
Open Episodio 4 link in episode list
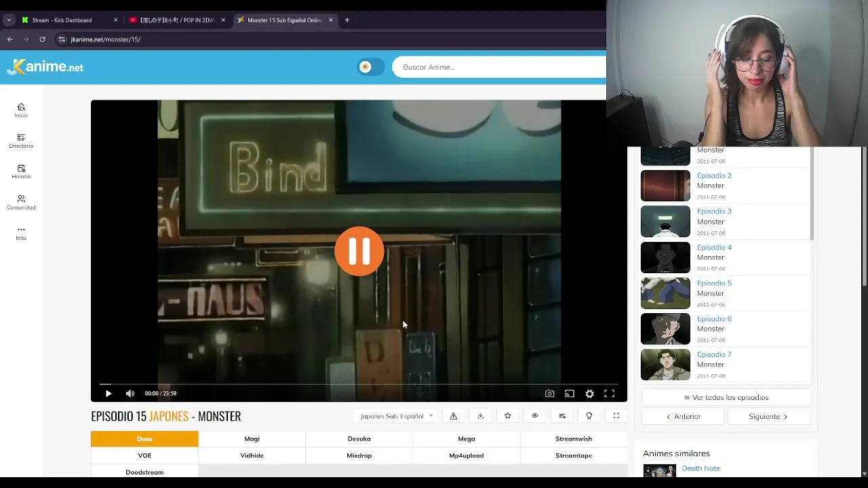(x=714, y=247)
